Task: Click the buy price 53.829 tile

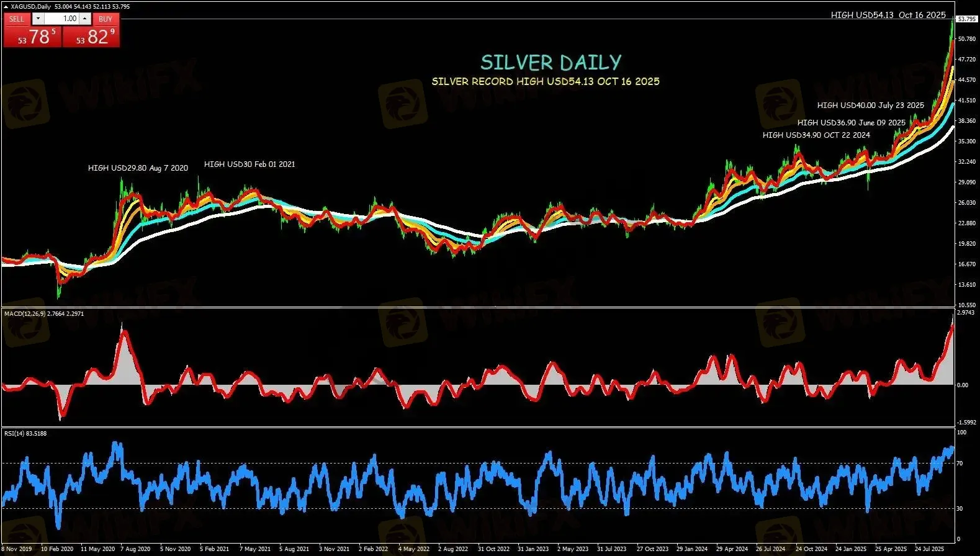Action: (x=91, y=37)
